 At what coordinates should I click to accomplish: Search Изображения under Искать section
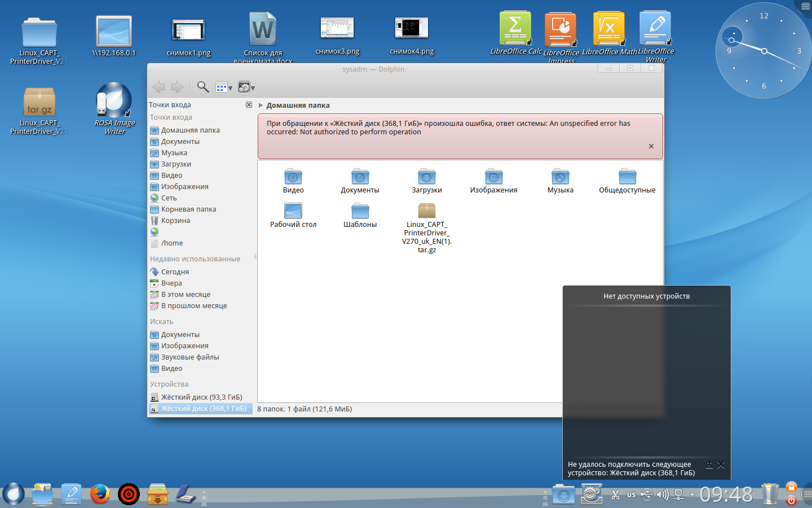[201, 346]
